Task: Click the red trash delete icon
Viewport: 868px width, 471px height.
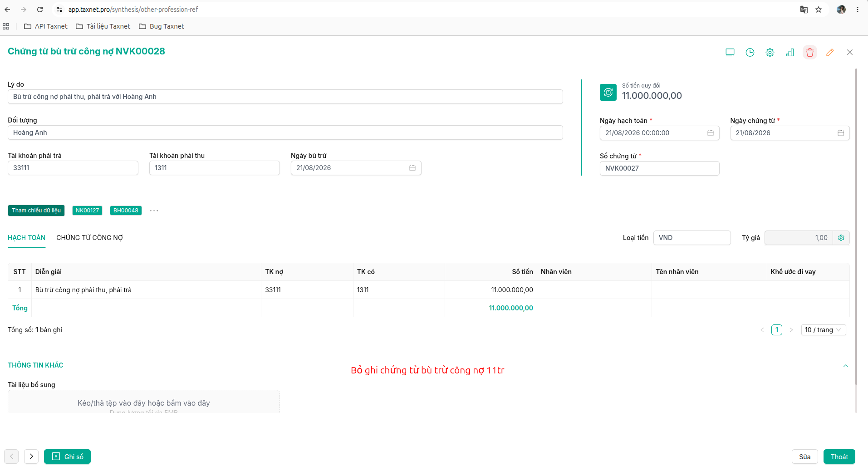Action: tap(810, 52)
